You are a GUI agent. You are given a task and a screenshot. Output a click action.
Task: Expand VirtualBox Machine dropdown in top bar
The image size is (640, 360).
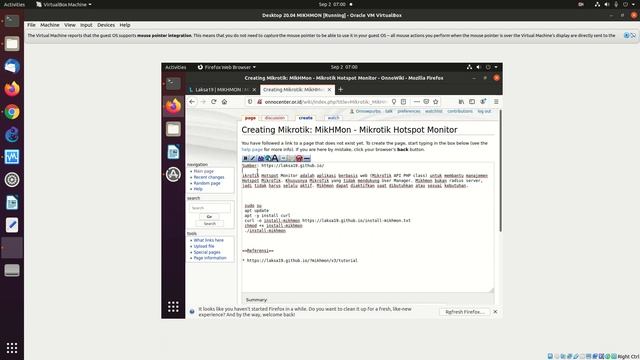coord(64,4)
